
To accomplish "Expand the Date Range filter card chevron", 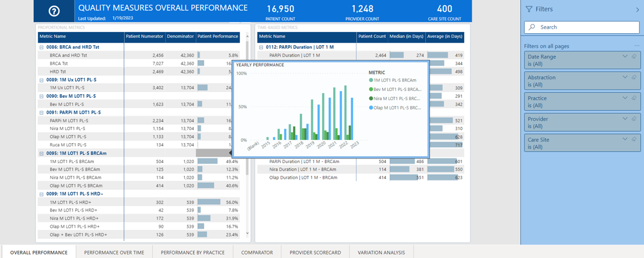I will (x=625, y=56).
